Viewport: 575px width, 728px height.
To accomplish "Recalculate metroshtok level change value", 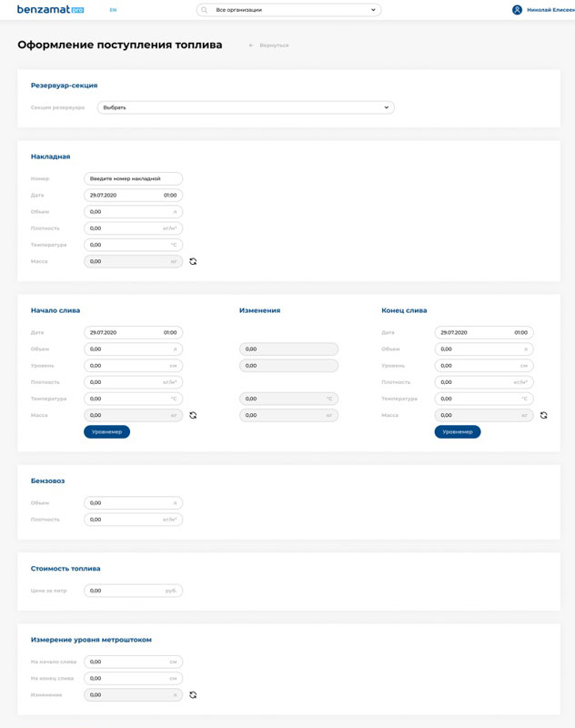I will pyautogui.click(x=193, y=695).
